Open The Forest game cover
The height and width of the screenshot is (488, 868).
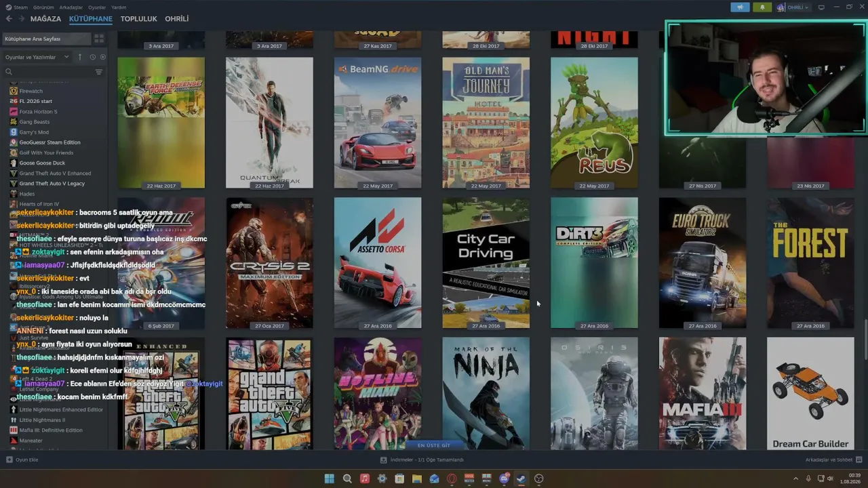811,263
